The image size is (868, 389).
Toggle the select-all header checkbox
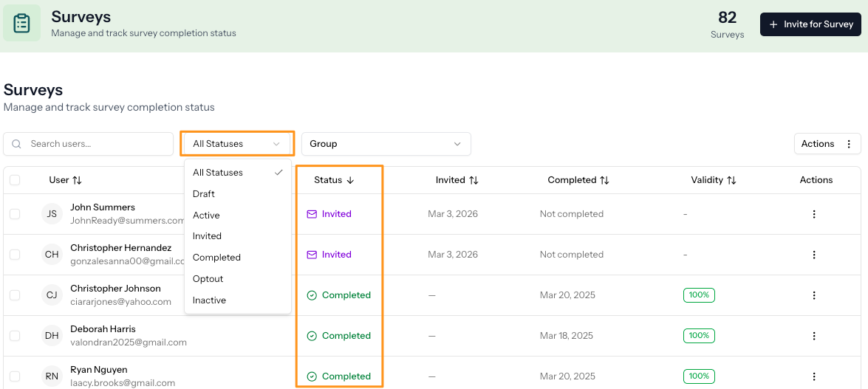(x=15, y=180)
